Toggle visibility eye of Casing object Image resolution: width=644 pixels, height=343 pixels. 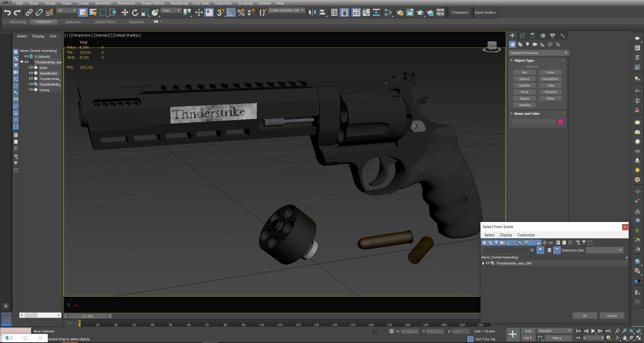pyautogui.click(x=31, y=90)
